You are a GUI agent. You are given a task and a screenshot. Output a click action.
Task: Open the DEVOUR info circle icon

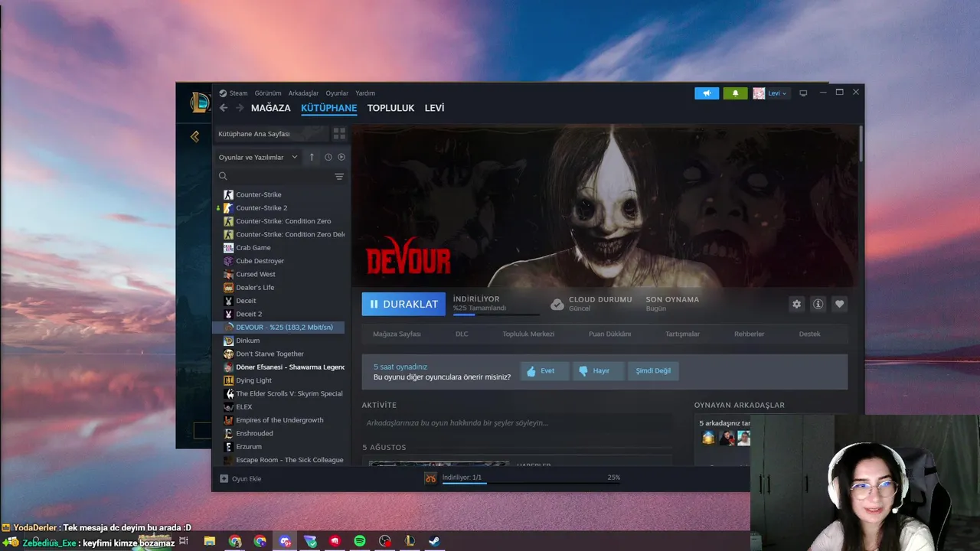(x=818, y=304)
